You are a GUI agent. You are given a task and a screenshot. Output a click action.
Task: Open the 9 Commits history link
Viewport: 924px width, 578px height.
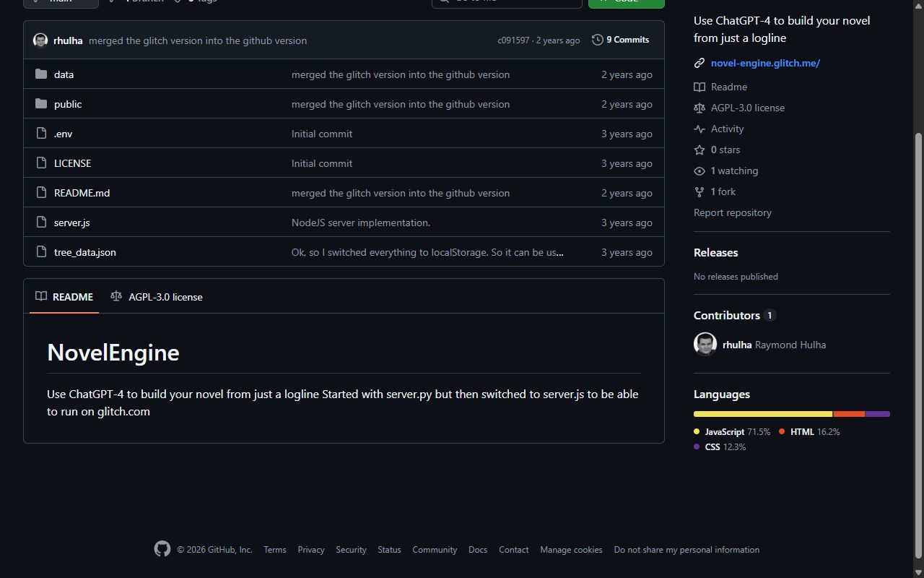tap(621, 40)
